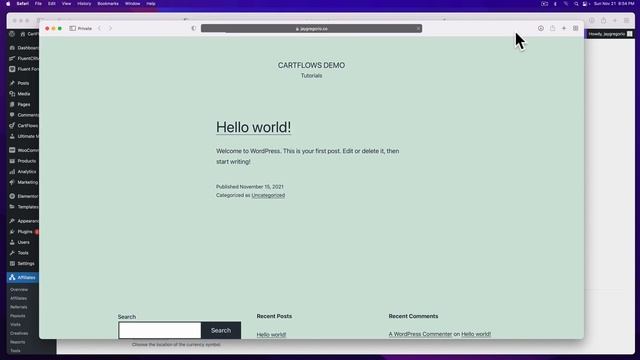640x360 pixels.
Task: Stop loading using the address bar X
Action: pyautogui.click(x=418, y=29)
